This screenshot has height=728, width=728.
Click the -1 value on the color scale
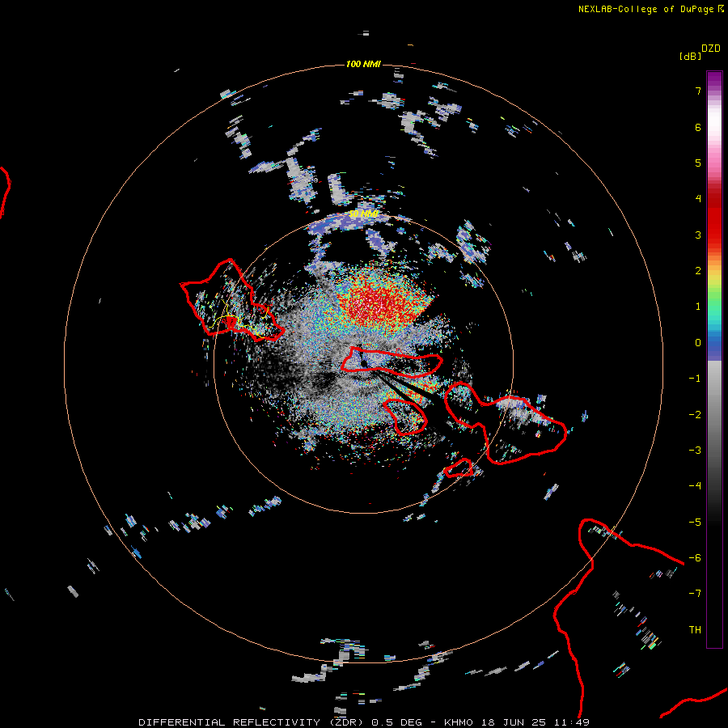click(x=695, y=379)
